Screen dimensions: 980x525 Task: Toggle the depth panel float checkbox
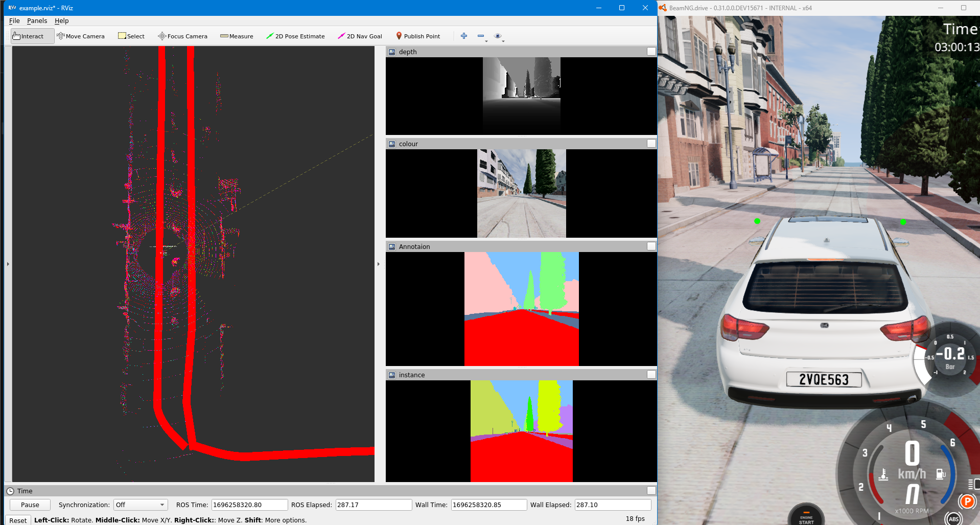tap(651, 52)
